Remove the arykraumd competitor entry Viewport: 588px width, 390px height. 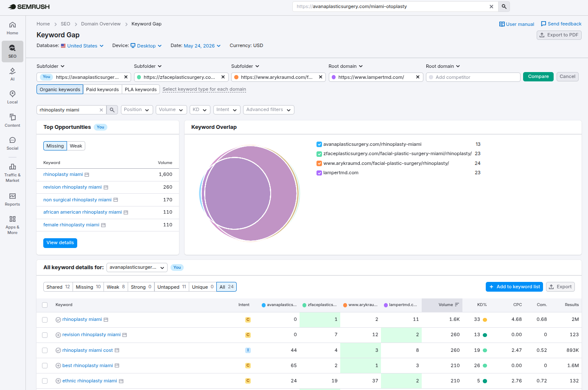click(x=321, y=77)
